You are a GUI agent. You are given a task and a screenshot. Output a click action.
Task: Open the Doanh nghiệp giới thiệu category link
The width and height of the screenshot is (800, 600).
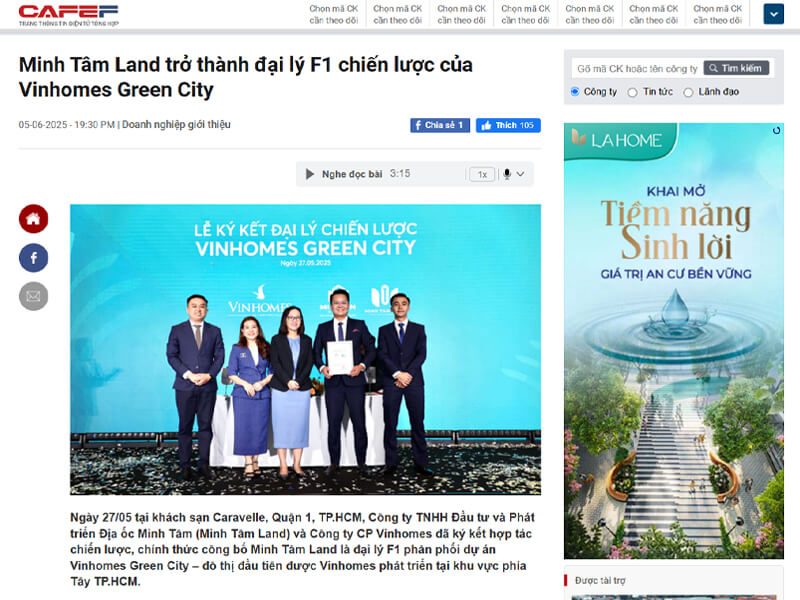click(x=176, y=124)
